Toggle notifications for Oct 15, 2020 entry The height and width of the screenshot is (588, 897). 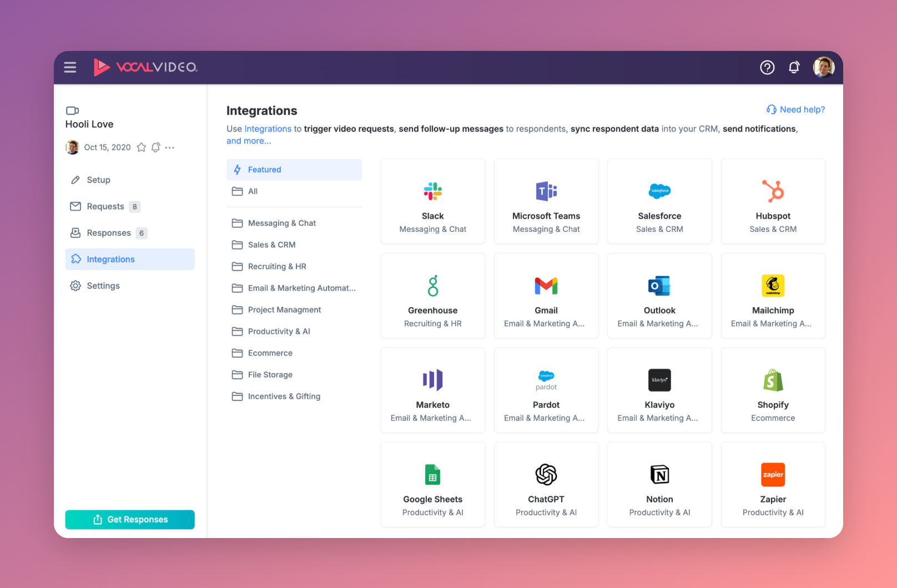(x=155, y=148)
